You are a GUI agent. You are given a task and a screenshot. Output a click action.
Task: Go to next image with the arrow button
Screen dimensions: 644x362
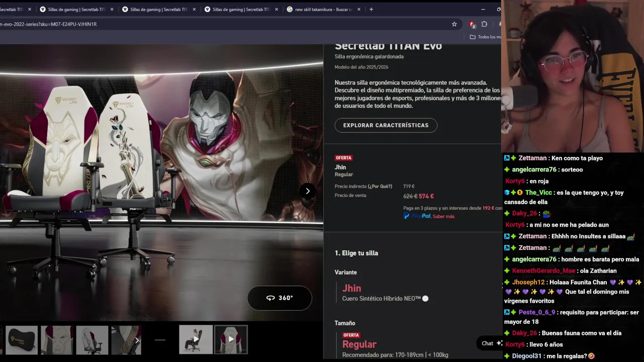(307, 191)
